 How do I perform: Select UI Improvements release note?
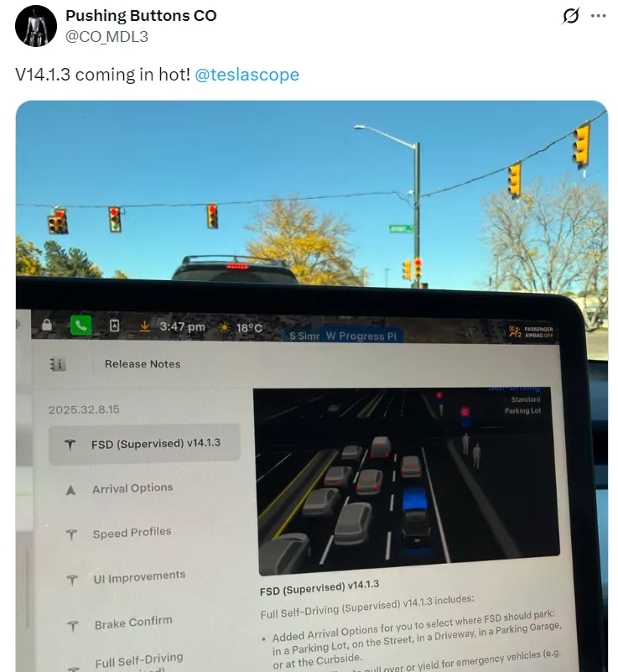(138, 577)
